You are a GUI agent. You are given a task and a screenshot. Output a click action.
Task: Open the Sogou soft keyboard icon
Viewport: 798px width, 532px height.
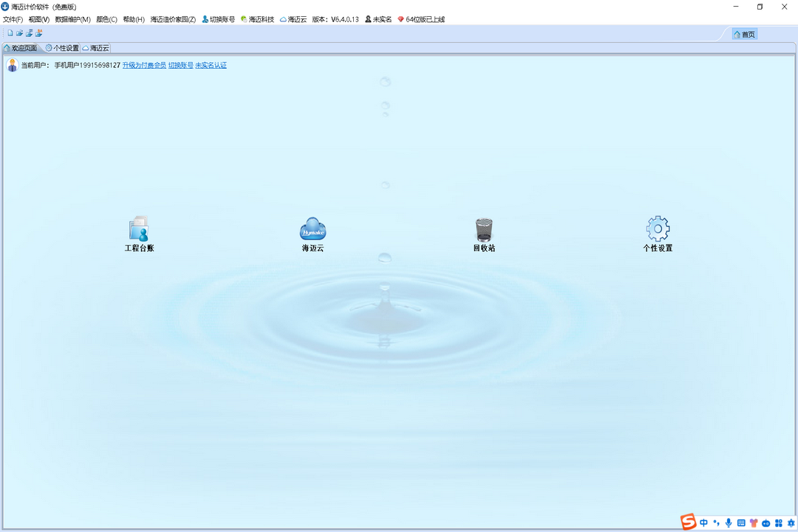coord(741,523)
